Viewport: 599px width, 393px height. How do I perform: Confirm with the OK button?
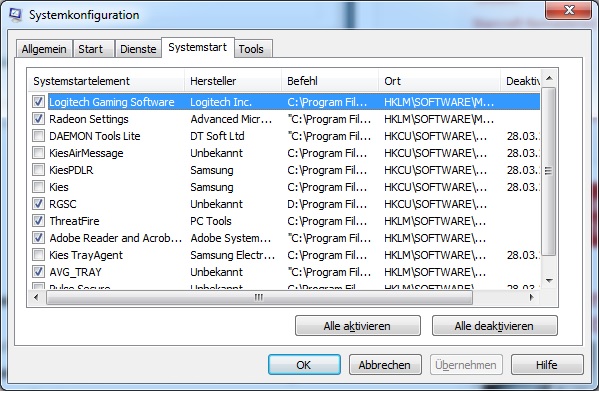point(304,365)
